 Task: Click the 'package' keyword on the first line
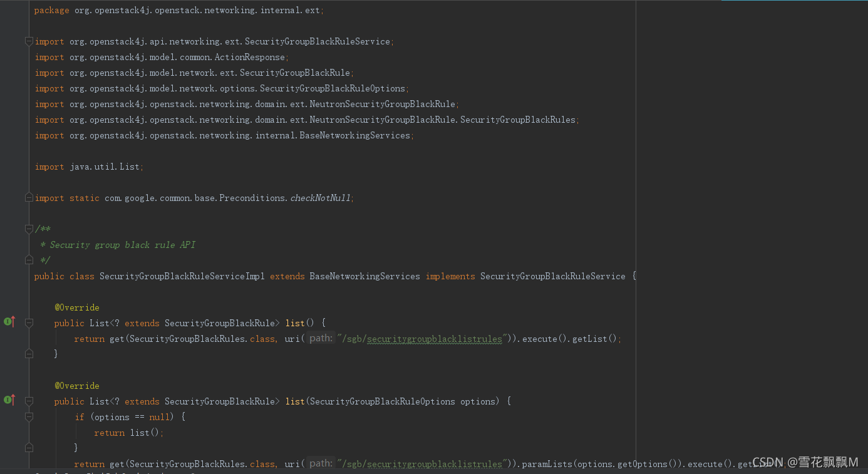tap(52, 10)
